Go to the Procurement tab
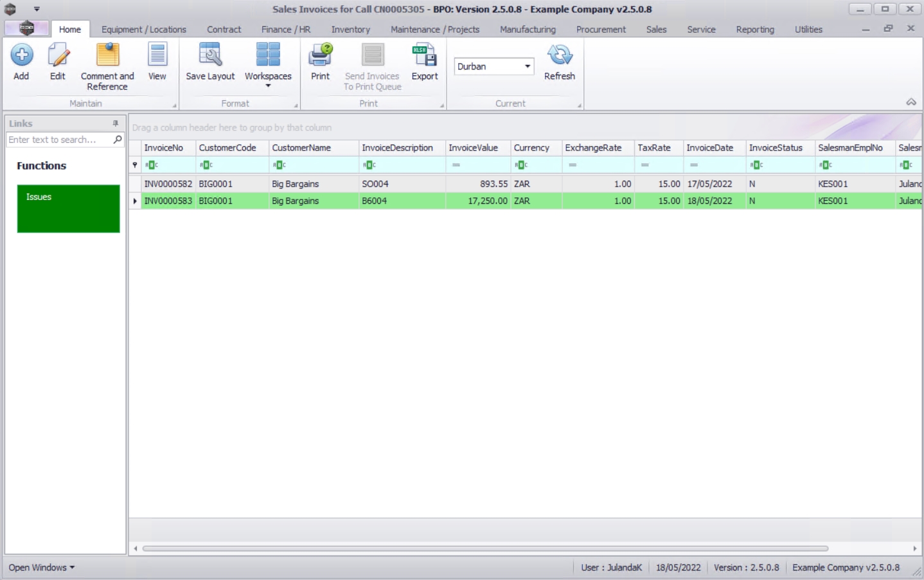This screenshot has width=924, height=580. tap(601, 30)
